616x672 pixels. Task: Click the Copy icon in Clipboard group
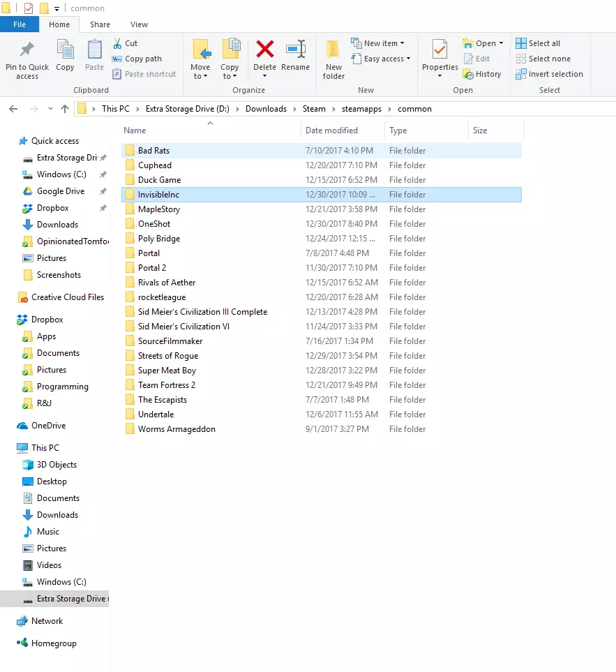(65, 49)
